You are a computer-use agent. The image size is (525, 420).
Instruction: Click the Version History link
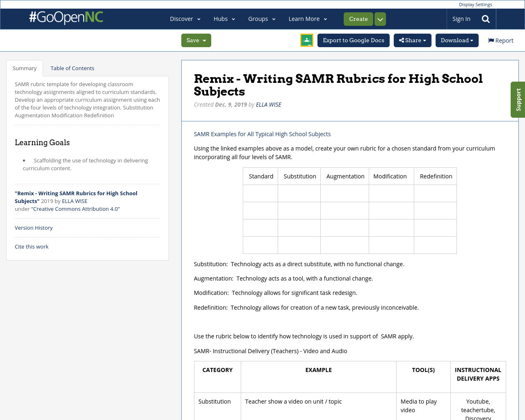tap(34, 228)
